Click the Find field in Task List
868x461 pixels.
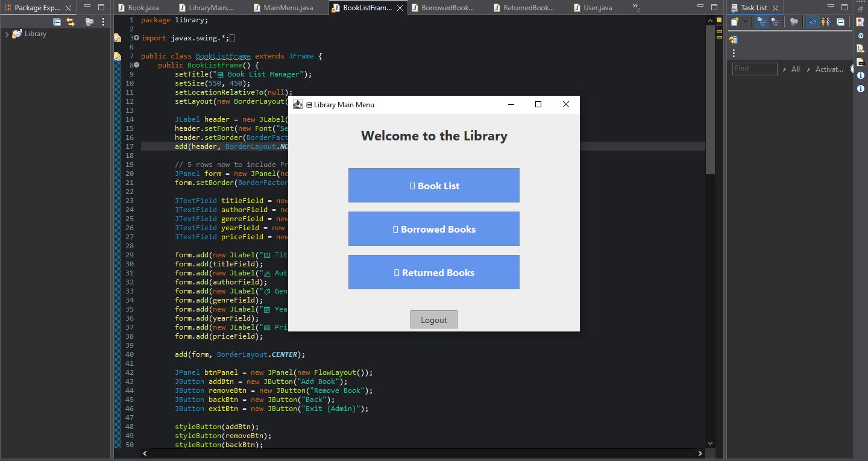coord(755,69)
